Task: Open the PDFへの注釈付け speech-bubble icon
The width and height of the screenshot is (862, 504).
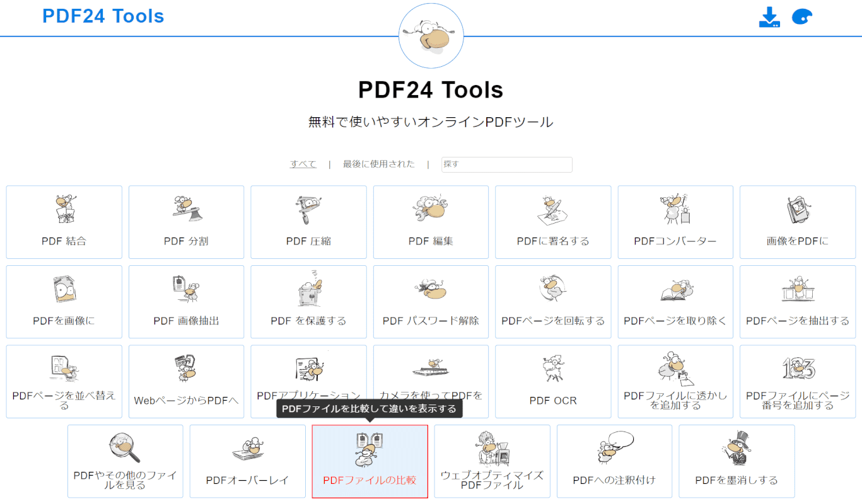Action: [x=615, y=447]
